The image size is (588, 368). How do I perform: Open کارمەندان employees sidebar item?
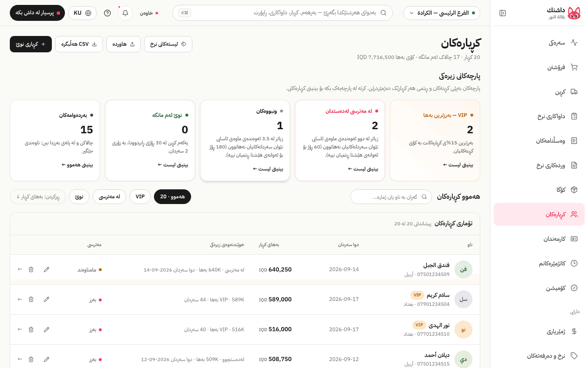539,239
